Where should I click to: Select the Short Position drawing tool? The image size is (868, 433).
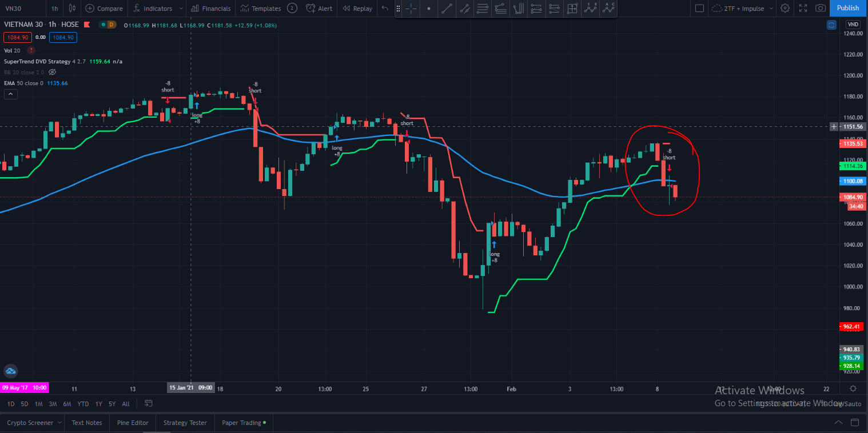(554, 9)
